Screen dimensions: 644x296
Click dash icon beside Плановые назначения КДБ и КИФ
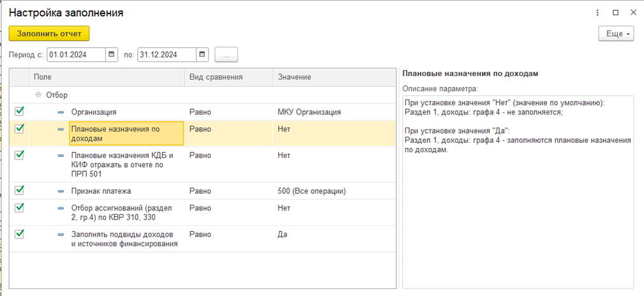(x=61, y=156)
